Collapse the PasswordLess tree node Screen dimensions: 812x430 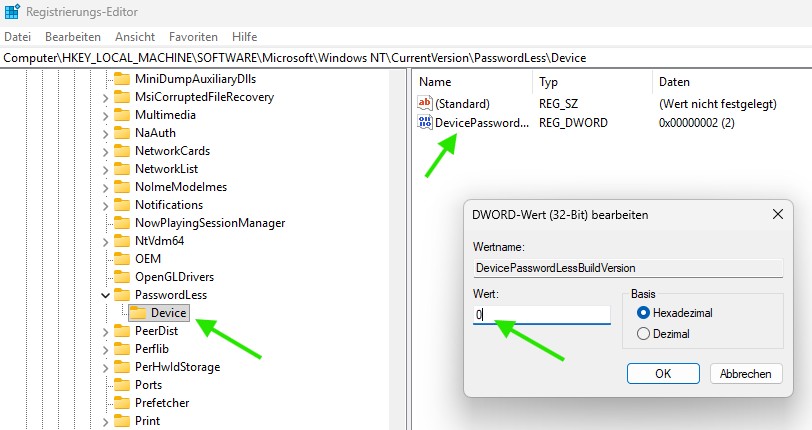click(x=106, y=295)
